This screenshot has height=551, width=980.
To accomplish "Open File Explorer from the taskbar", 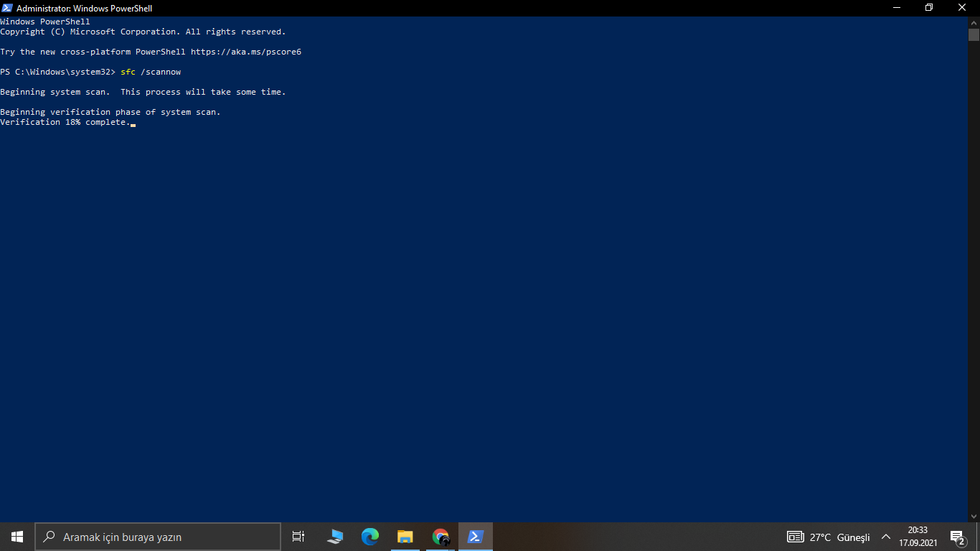I will pyautogui.click(x=405, y=537).
